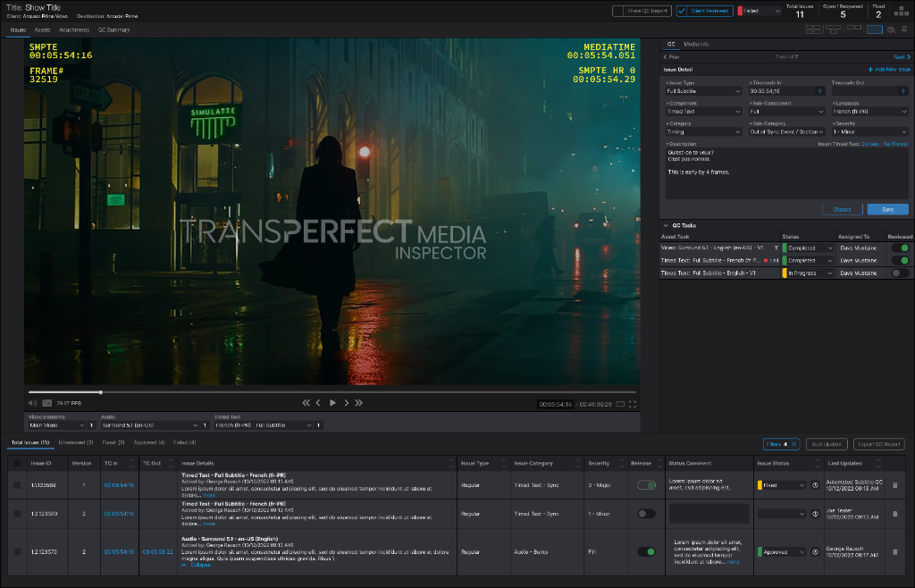Click the hide-annotations eye icon top right
The height and width of the screenshot is (588, 915).
pyautogui.click(x=891, y=29)
